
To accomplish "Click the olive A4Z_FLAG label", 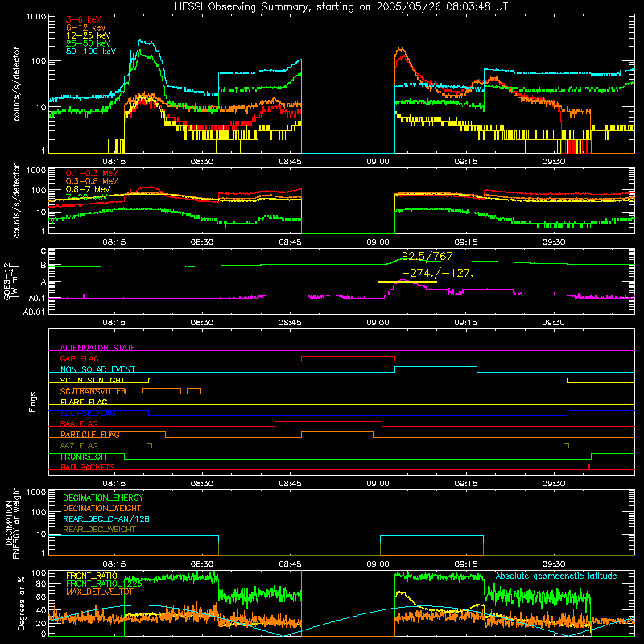I will point(79,445).
